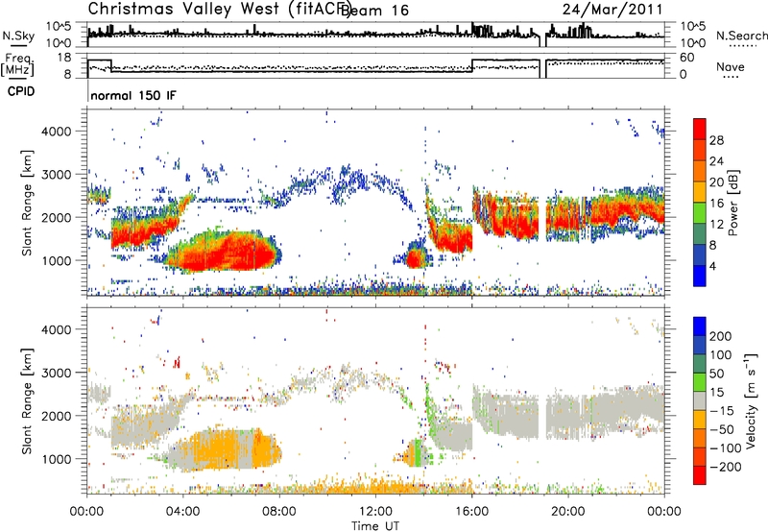Viewport: 768px width, 532px height.
Task: Click the '4000' tick of the power panel
Action: 56,132
